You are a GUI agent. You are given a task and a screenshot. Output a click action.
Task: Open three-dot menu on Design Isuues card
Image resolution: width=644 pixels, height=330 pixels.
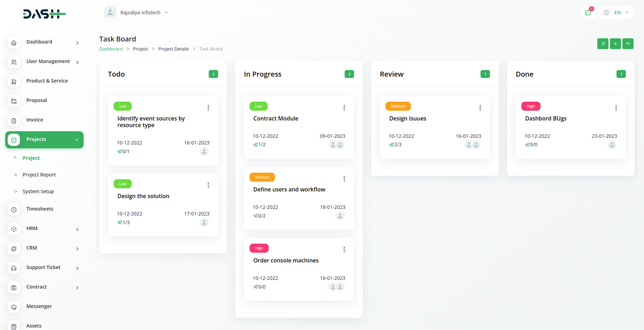click(x=480, y=108)
